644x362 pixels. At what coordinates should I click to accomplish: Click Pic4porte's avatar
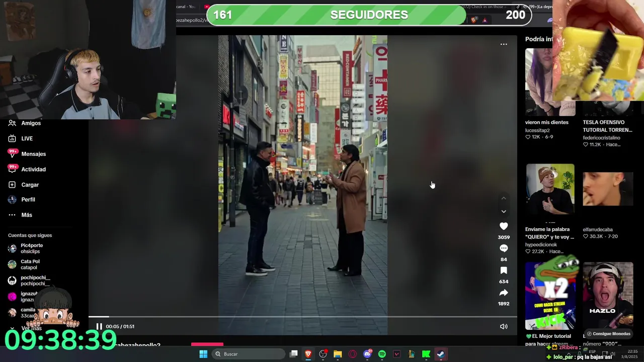click(12, 248)
